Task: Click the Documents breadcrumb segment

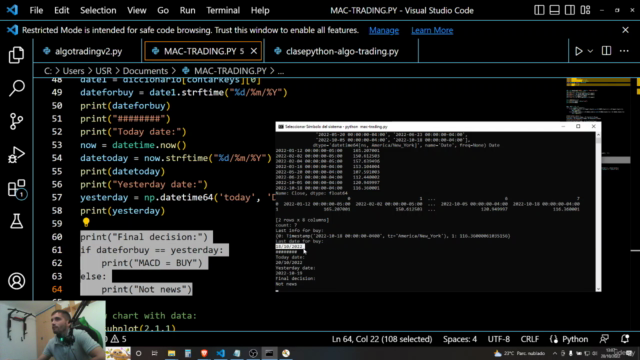Action: tap(145, 71)
